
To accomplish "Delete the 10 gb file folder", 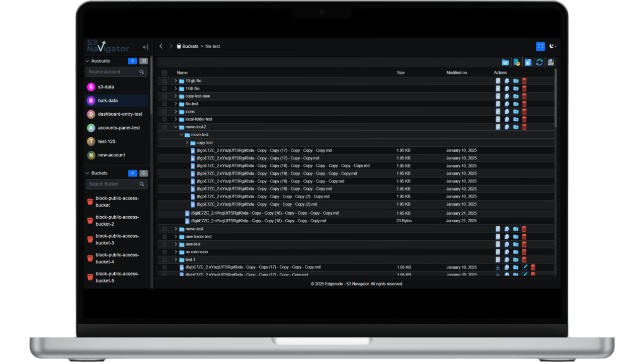I will 524,80.
